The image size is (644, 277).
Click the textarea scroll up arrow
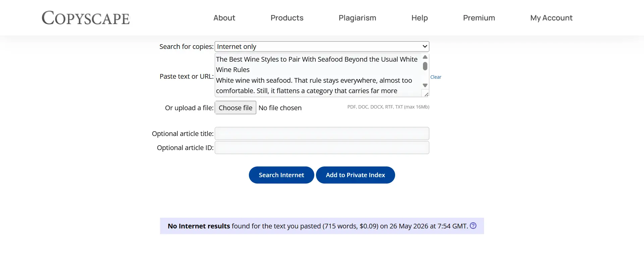click(x=425, y=57)
